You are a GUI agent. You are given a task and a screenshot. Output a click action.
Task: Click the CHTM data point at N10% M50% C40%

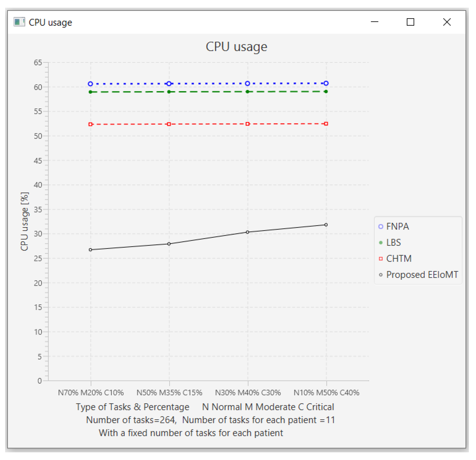click(x=326, y=124)
